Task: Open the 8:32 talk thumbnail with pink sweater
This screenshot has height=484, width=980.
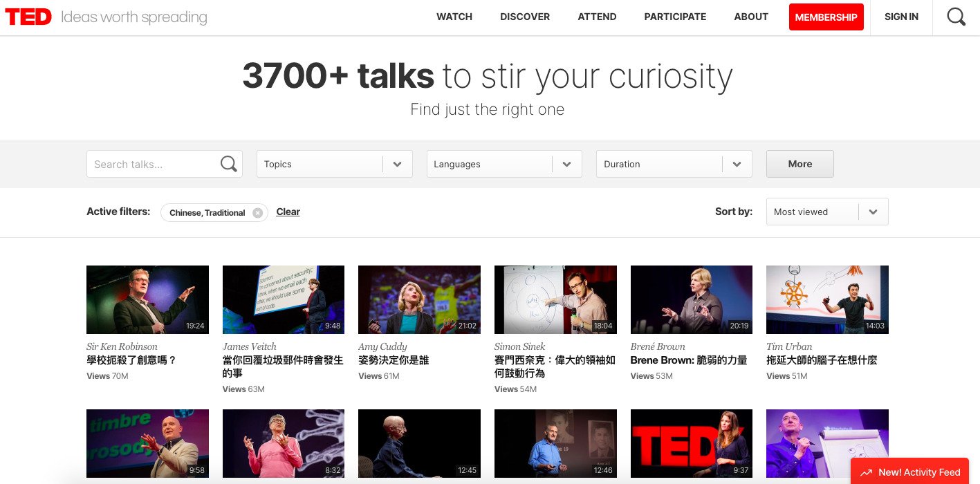Action: (284, 444)
